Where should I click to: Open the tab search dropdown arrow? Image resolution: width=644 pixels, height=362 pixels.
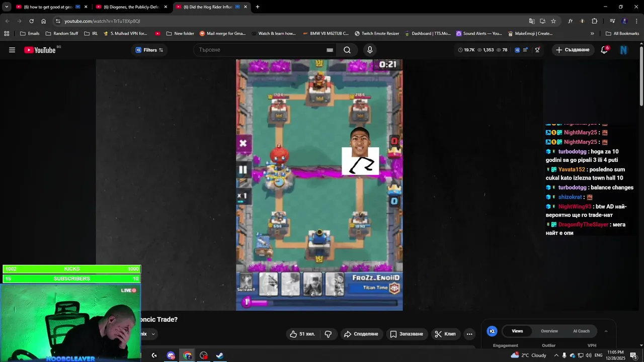(7, 7)
